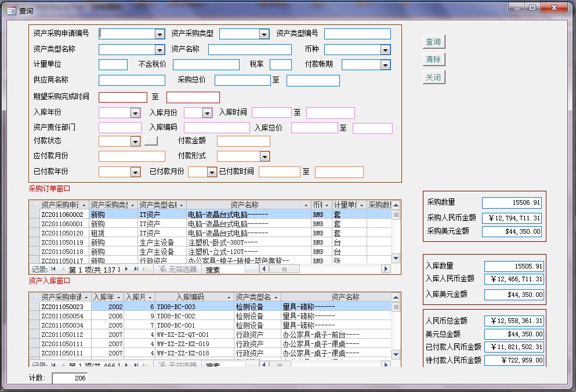Focus the 应付款月份 input field
The image size is (576, 392).
click(x=132, y=157)
